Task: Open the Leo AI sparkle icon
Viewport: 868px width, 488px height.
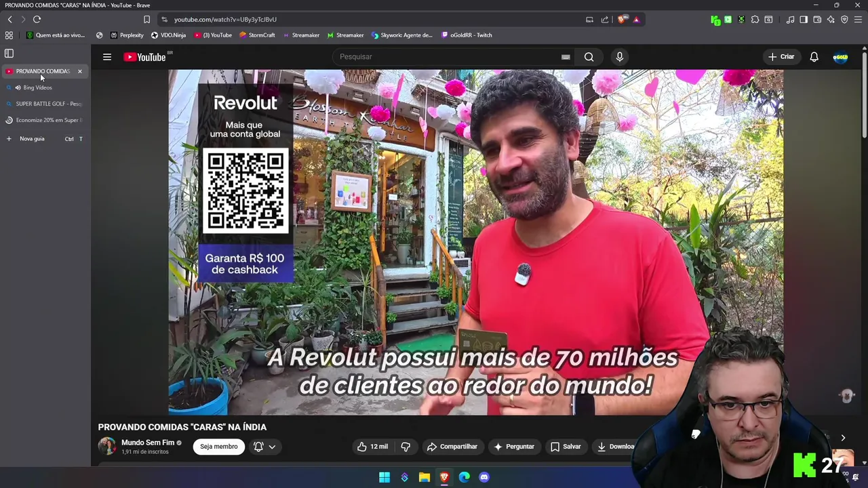Action: 831,20
